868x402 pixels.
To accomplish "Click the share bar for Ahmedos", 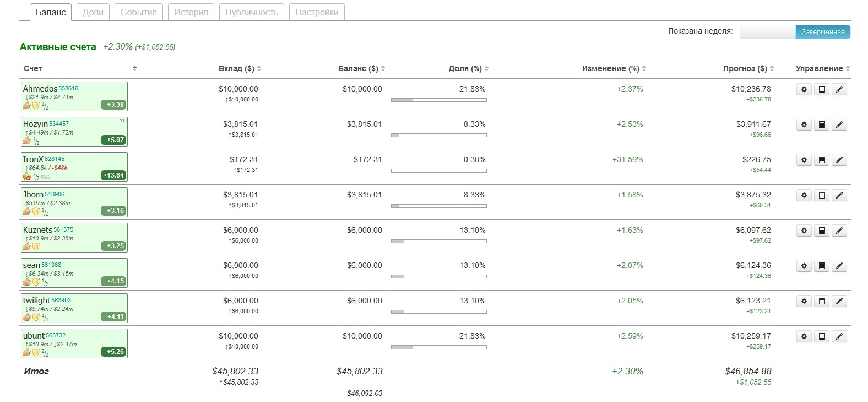I will (x=438, y=100).
